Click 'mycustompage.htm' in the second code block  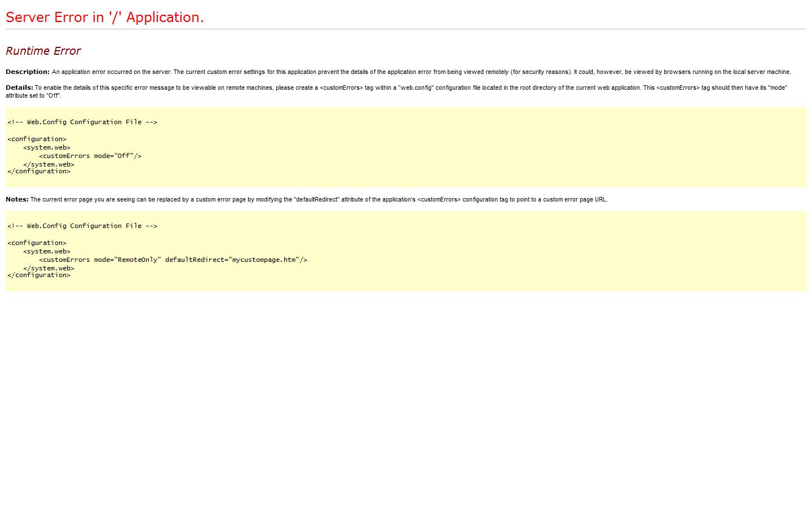pyautogui.click(x=264, y=260)
